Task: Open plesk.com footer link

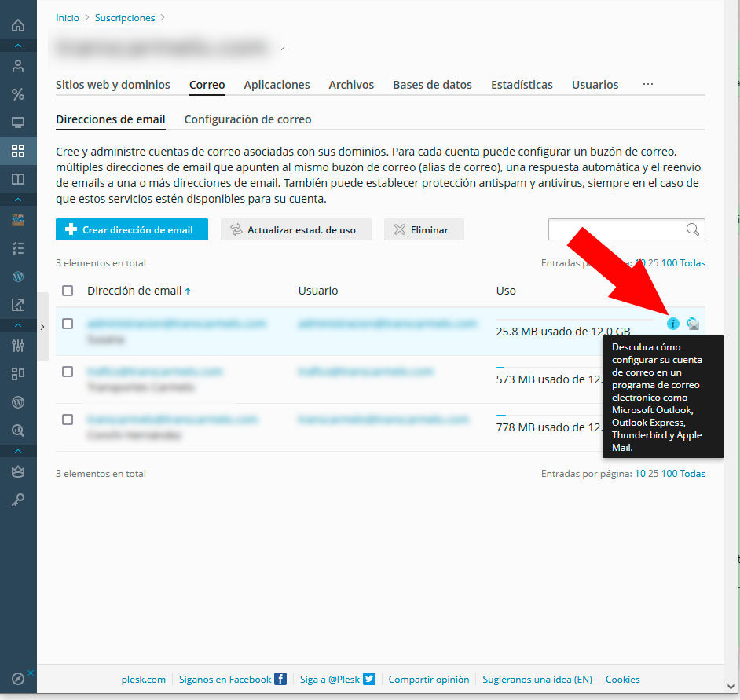Action: point(144,680)
